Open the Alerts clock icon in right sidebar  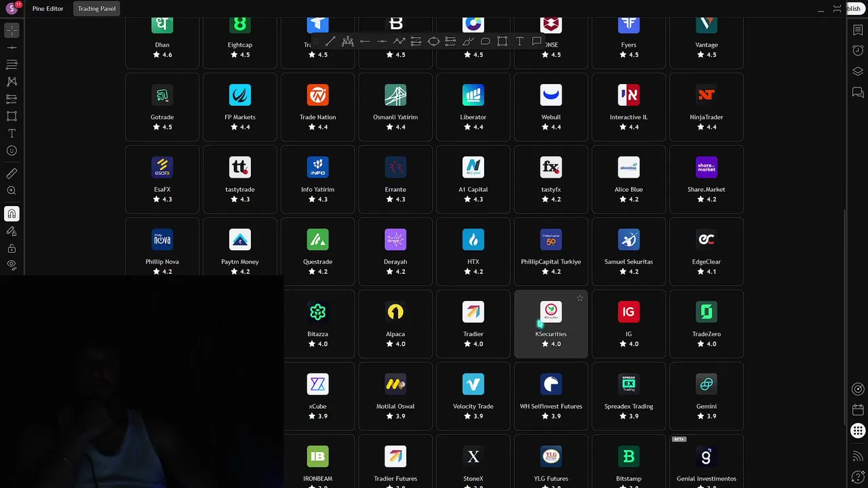(x=858, y=51)
